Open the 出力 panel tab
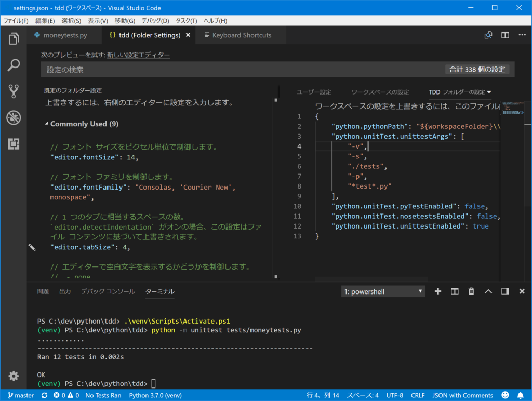532x401 pixels. coord(65,292)
